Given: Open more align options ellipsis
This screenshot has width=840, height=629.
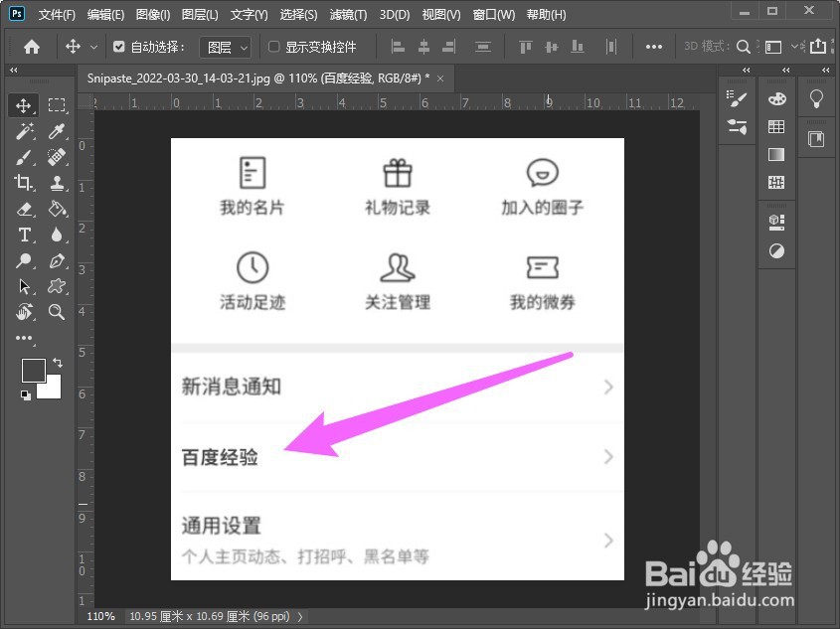Looking at the screenshot, I should coord(653,47).
